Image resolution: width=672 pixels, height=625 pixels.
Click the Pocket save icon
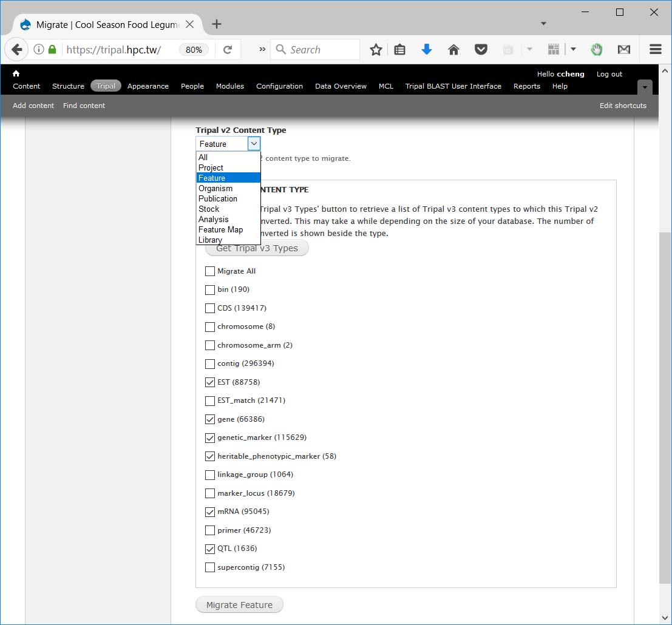click(481, 50)
